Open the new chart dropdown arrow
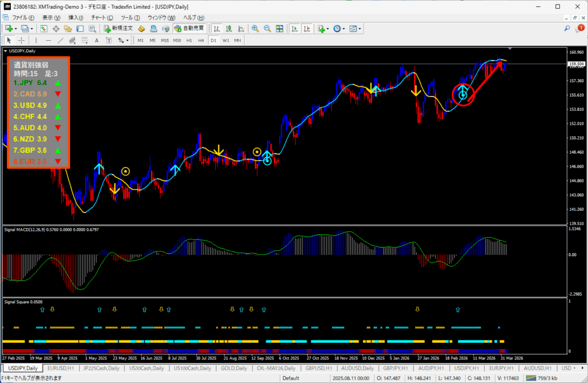Viewport: 588px width, 383px height. coord(16,28)
